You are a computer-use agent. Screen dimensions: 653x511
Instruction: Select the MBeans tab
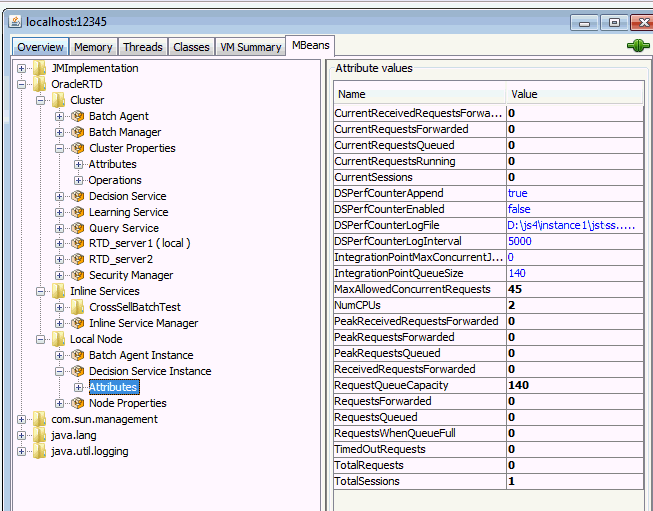point(310,45)
